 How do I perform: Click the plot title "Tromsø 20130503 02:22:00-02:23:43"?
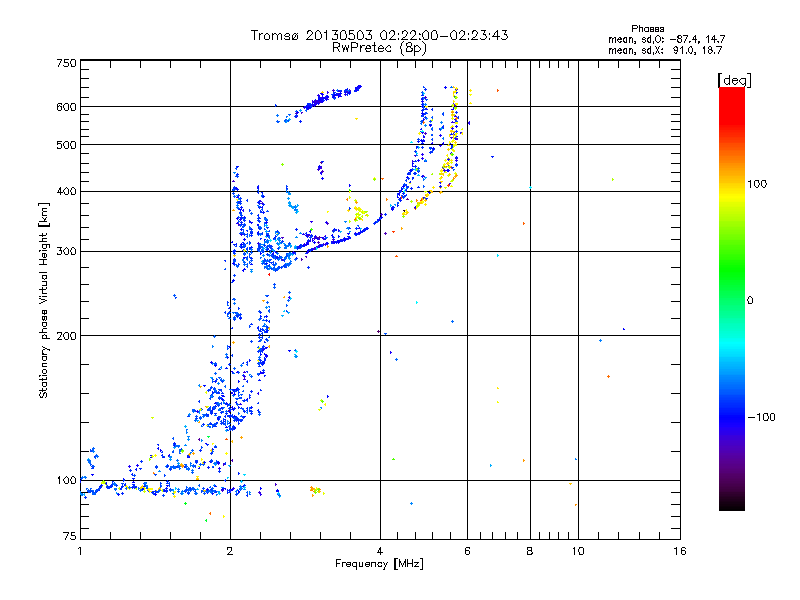[x=379, y=35]
